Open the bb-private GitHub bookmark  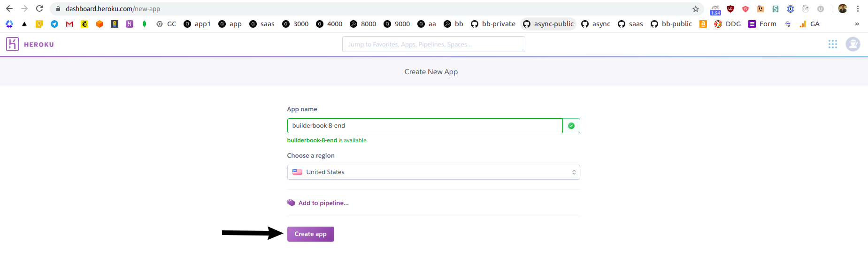pyautogui.click(x=493, y=24)
